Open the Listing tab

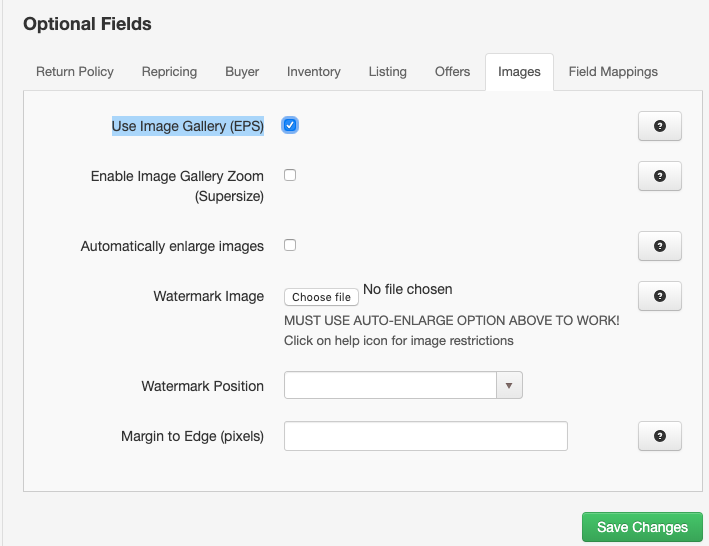[x=387, y=72]
